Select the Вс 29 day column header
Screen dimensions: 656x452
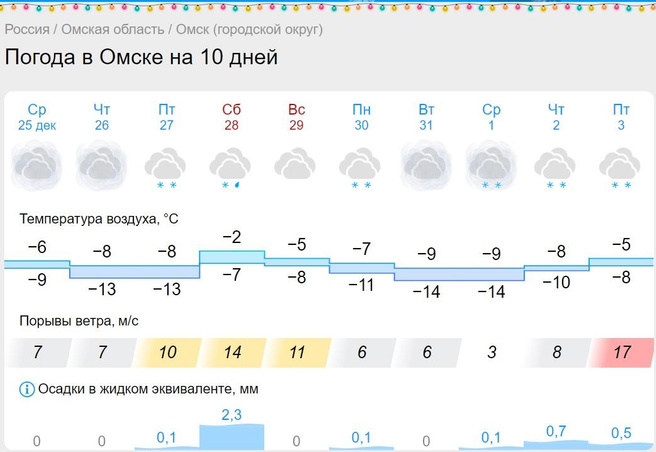click(x=296, y=116)
